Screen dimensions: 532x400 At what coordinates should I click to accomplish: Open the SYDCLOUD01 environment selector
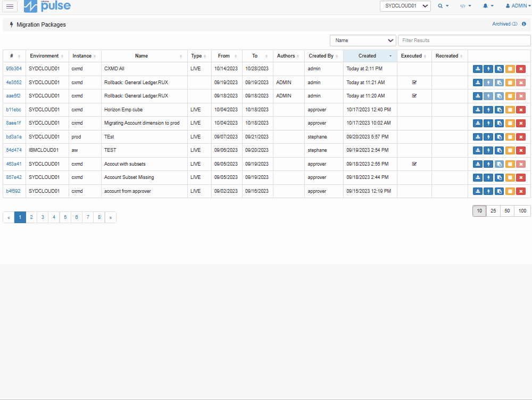[405, 6]
